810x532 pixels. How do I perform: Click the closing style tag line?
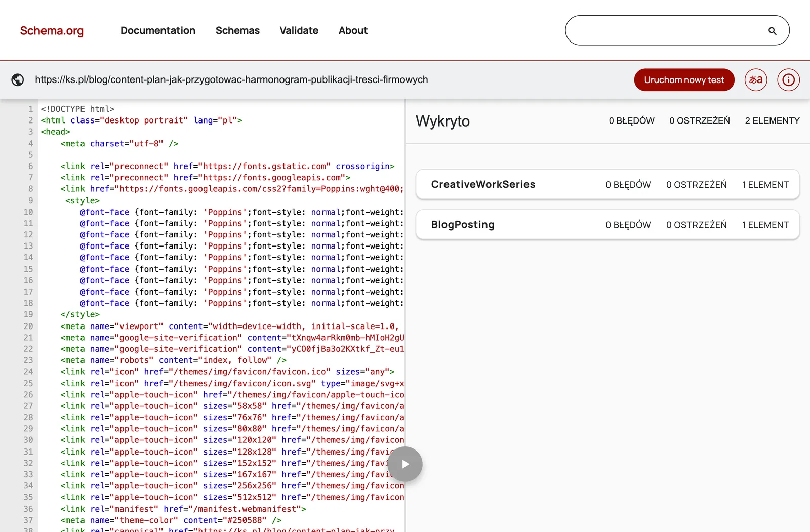(x=80, y=314)
